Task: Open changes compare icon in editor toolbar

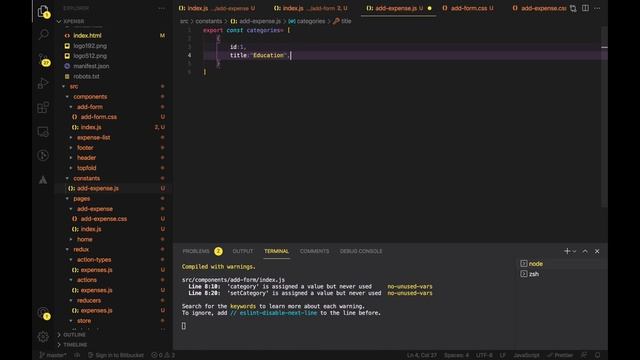Action: [573, 8]
